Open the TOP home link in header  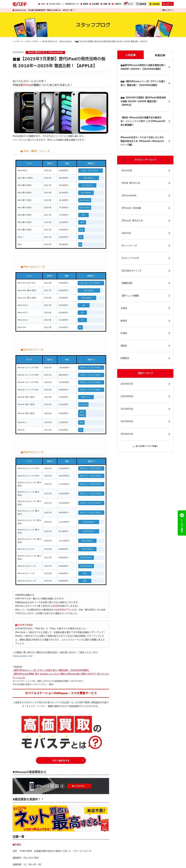point(42,4)
